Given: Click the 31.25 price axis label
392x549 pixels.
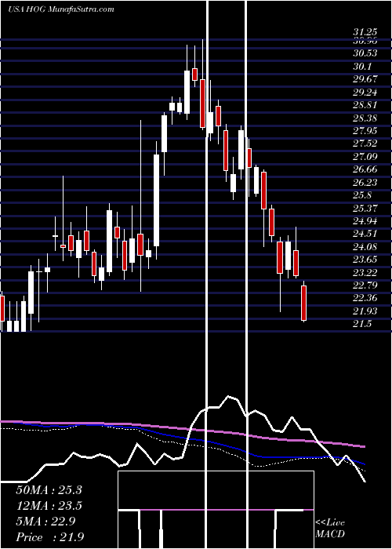Looking at the screenshot, I should (x=365, y=32).
